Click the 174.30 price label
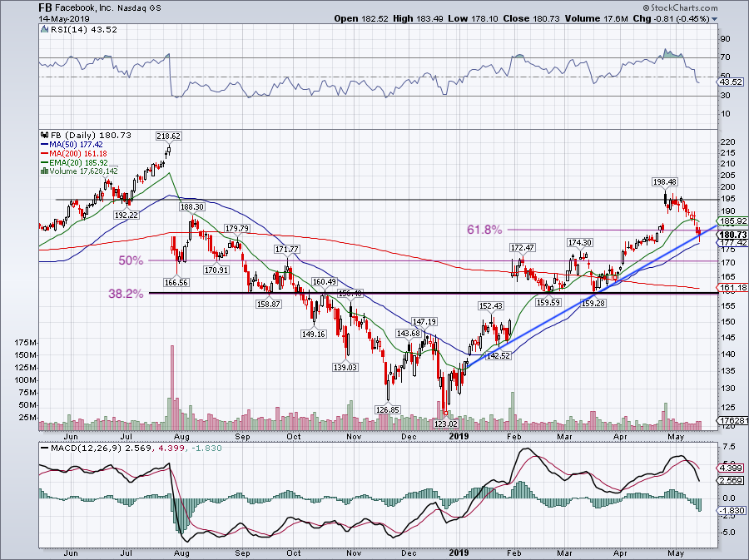This screenshot has height=560, width=749. coord(579,242)
